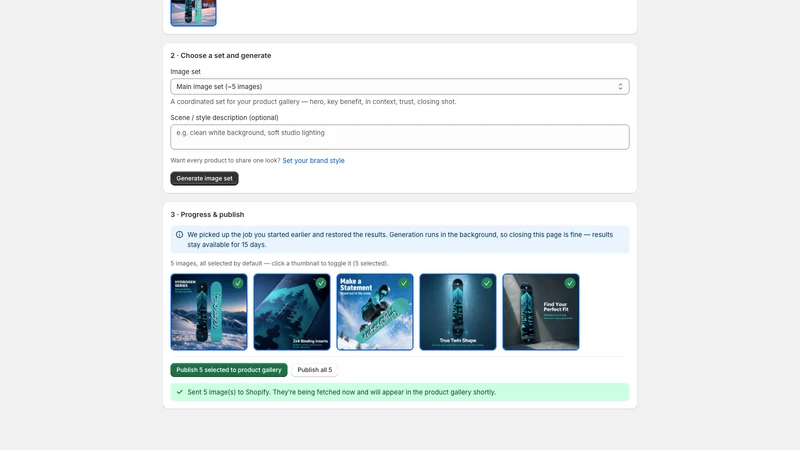Click the 'A coordinated set for your product gallery' description
This screenshot has height=450, width=800.
click(x=313, y=102)
